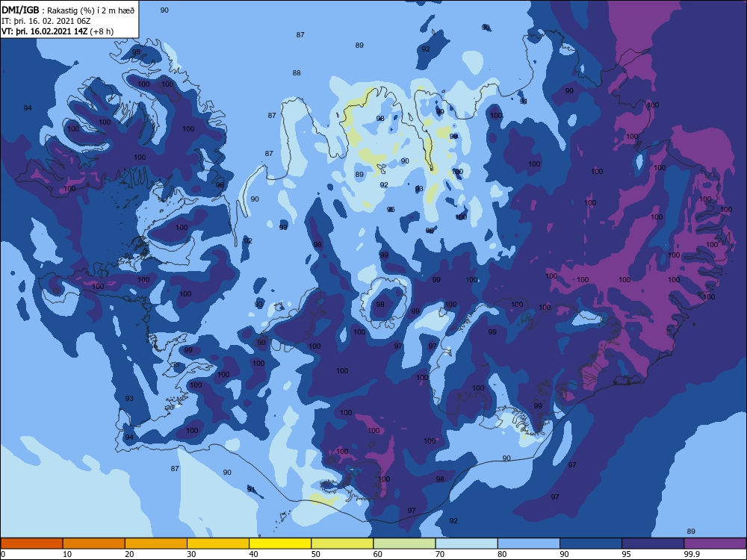Click the title 'DMI/IGB : Rakastig (%) í 2 m hæð'
This screenshot has width=747, height=560.
[68, 10]
